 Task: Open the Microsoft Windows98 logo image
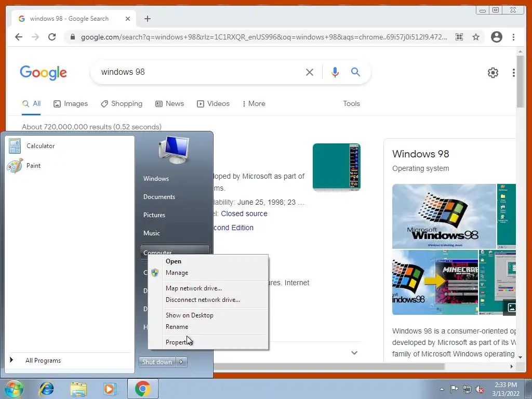pos(444,216)
